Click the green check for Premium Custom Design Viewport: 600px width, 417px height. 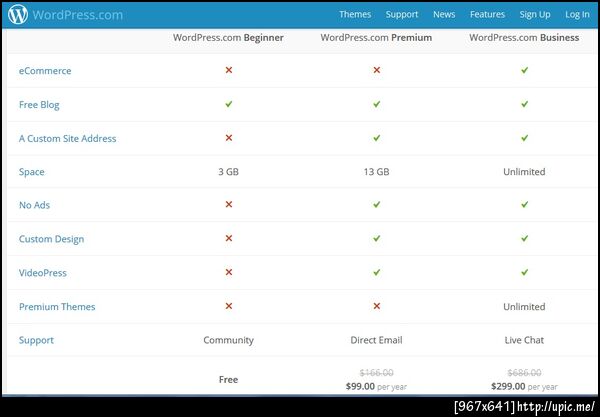pos(377,238)
